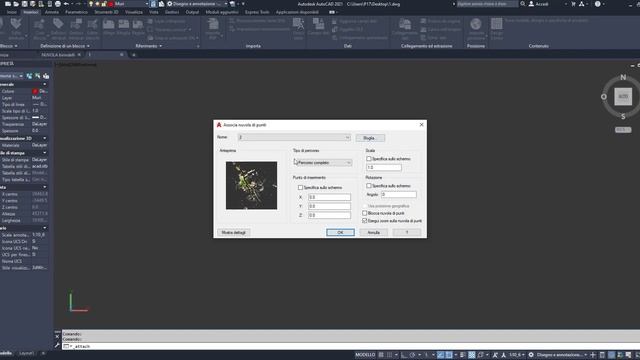Click the search input field in title bar
The height and width of the screenshot is (360, 640).
click(x=487, y=4)
